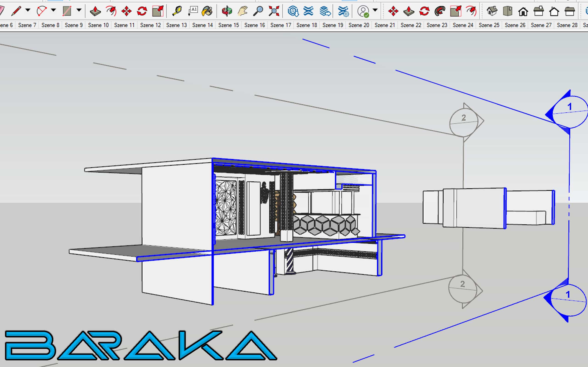Click the blue section plane marker 1
This screenshot has width=588, height=367.
point(569,107)
